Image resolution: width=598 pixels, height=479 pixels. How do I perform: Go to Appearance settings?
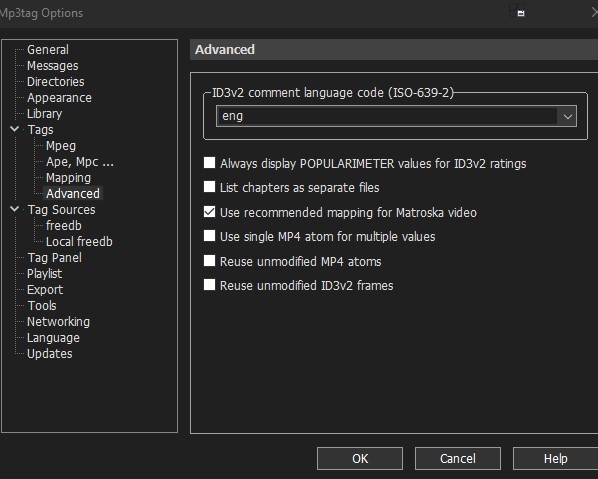click(x=59, y=98)
